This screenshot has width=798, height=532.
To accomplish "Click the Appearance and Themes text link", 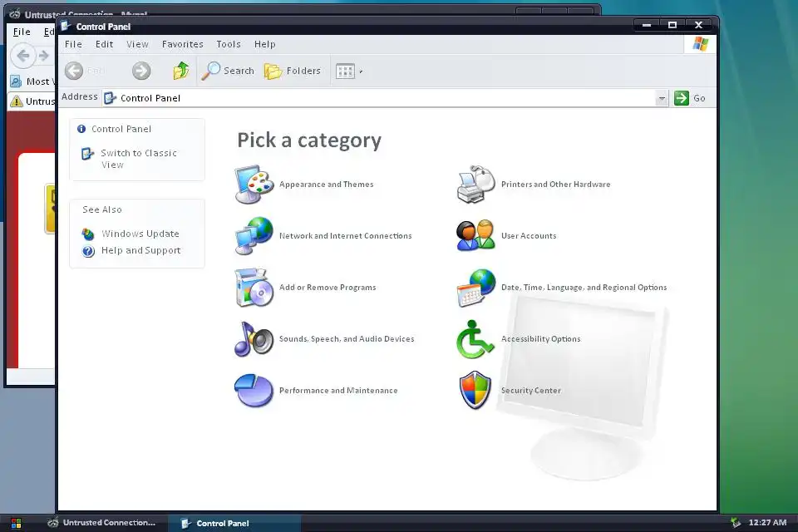I will click(x=326, y=185).
